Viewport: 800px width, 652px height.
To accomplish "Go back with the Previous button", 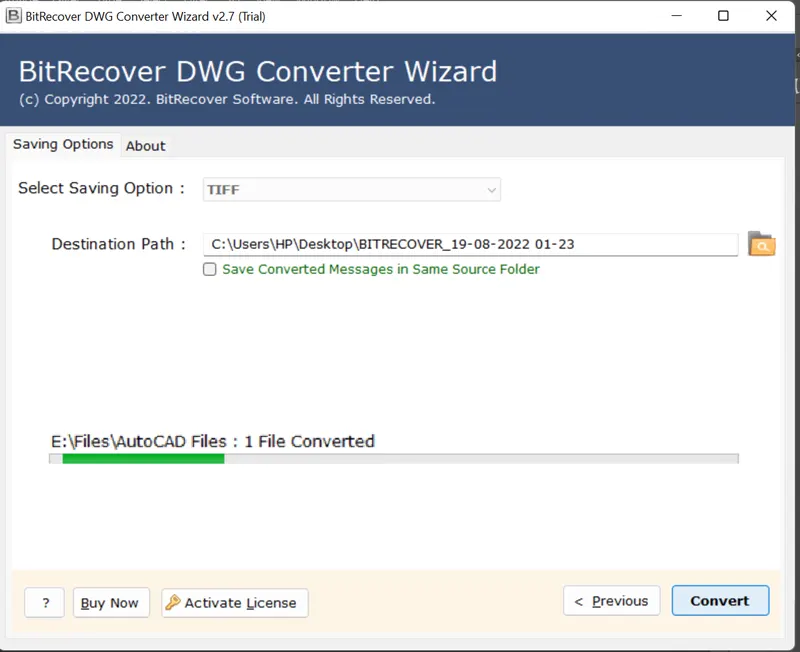I will (611, 601).
